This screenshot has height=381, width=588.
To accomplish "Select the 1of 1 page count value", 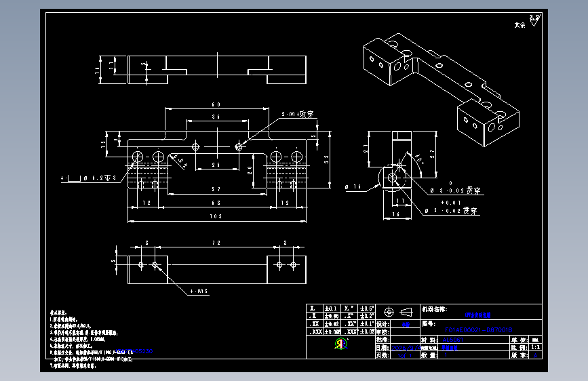I will [405, 355].
